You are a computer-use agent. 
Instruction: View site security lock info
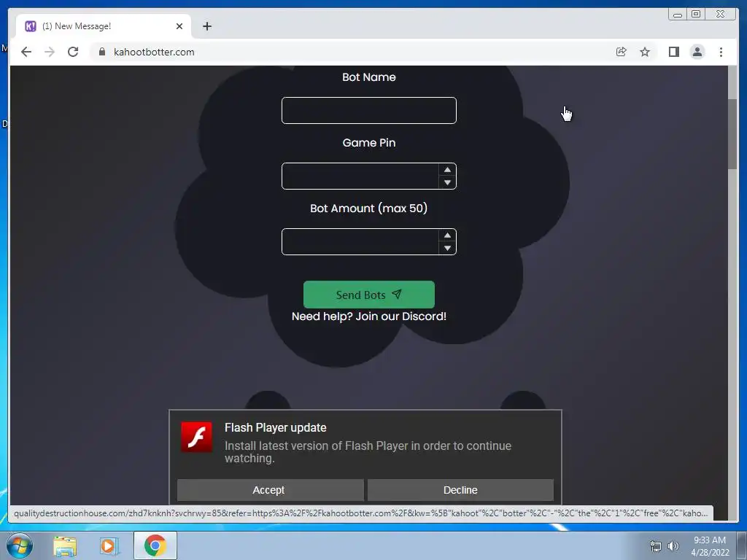tap(102, 52)
